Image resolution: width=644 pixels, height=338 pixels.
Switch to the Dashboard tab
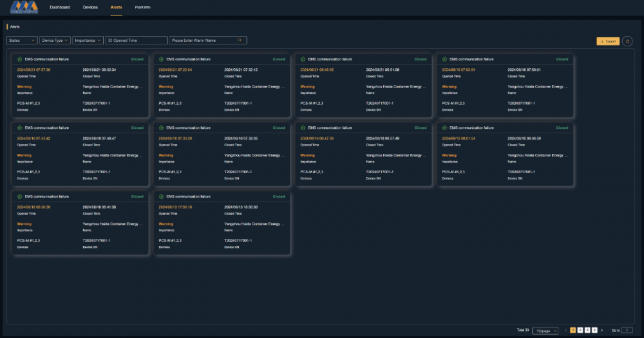(x=60, y=6)
